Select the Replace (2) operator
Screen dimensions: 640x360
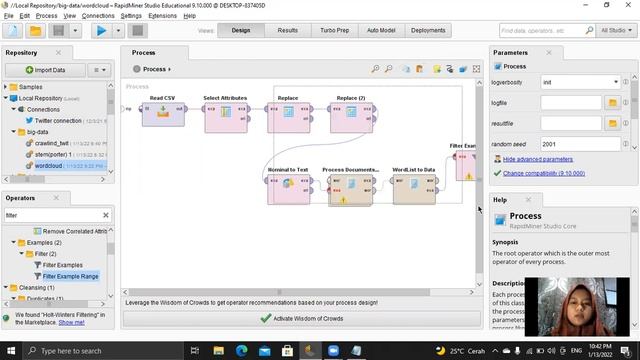[351, 117]
